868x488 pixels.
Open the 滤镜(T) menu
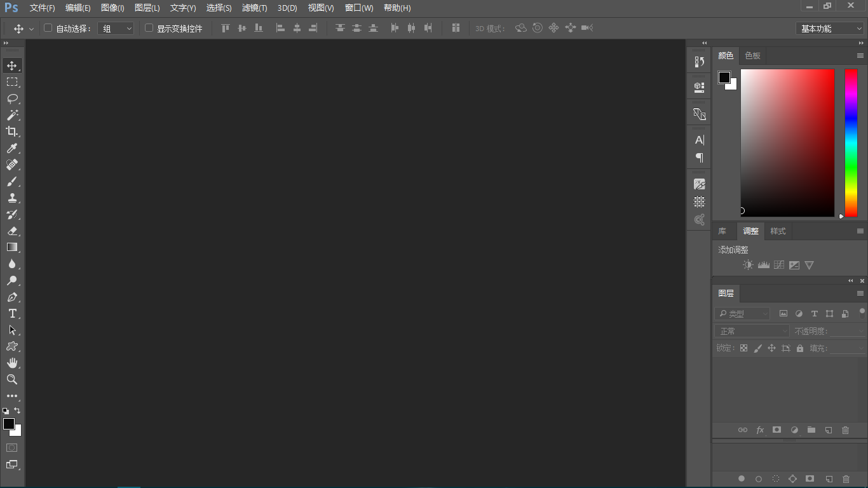click(x=255, y=8)
